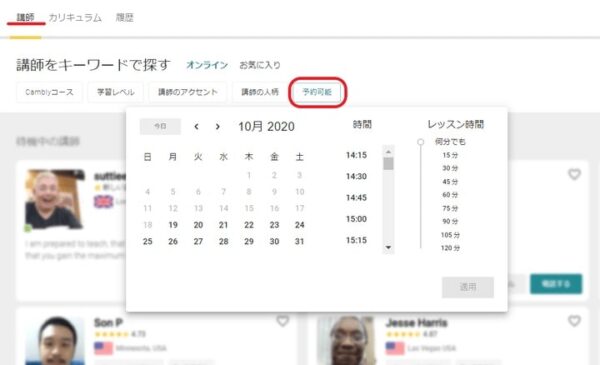Set lesson length to 15 分

(x=450, y=155)
